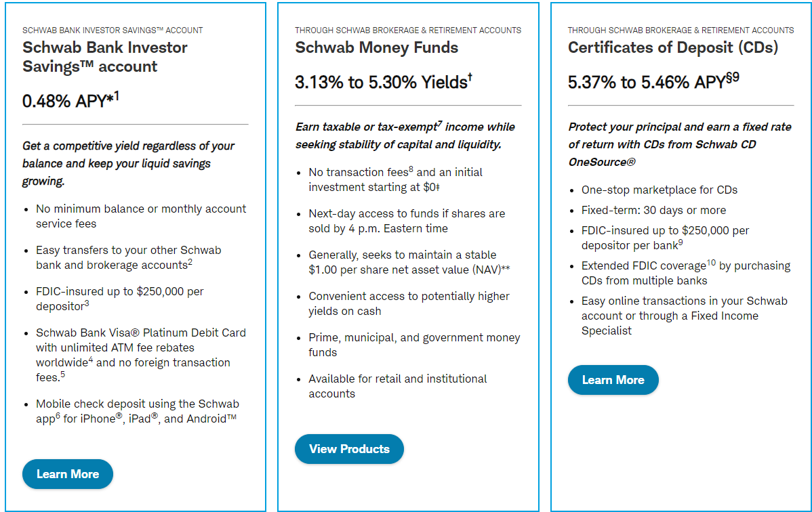Open footnote 8 after "No transaction fees"
The height and width of the screenshot is (512, 812).
pos(411,169)
